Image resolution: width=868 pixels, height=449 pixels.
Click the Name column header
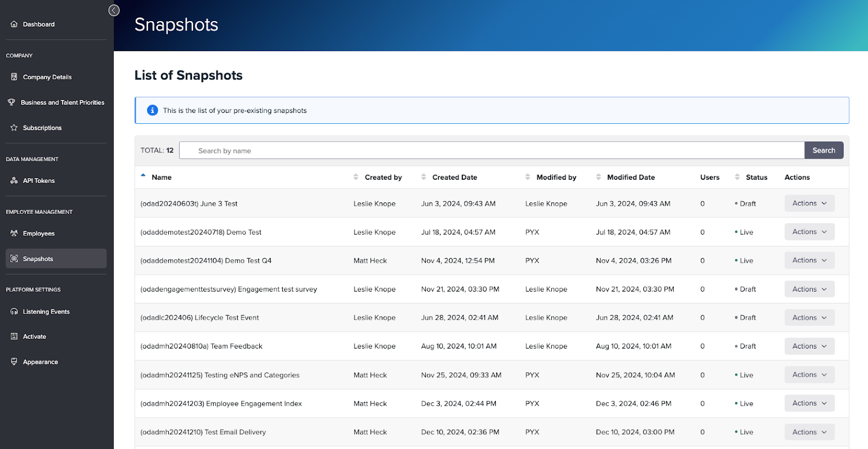click(162, 177)
